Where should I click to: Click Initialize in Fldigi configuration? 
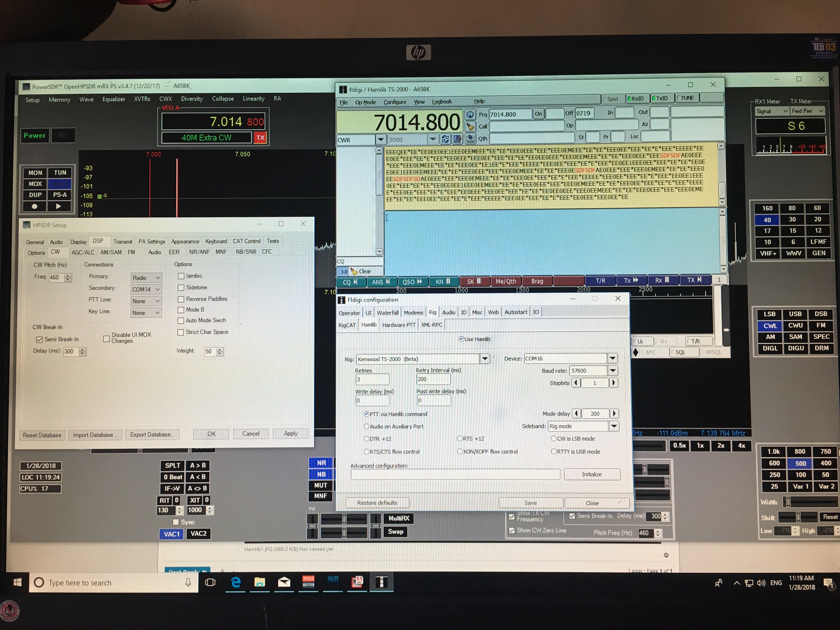(x=592, y=474)
